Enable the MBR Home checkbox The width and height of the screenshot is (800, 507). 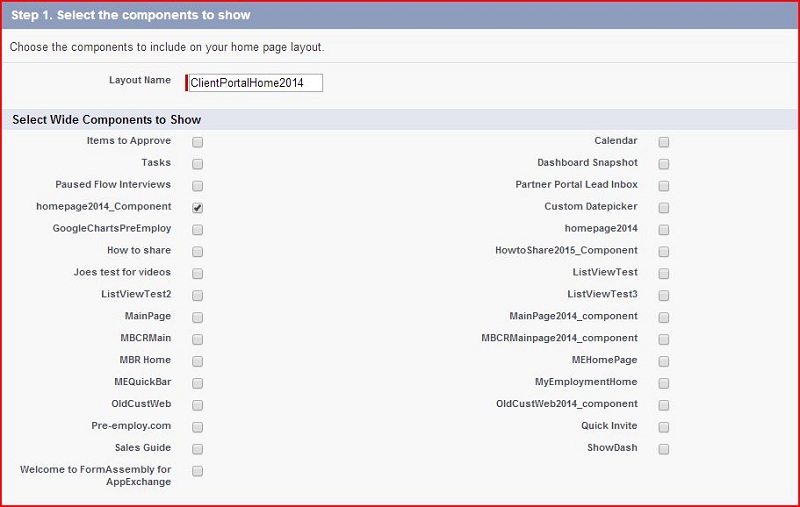pyautogui.click(x=197, y=361)
